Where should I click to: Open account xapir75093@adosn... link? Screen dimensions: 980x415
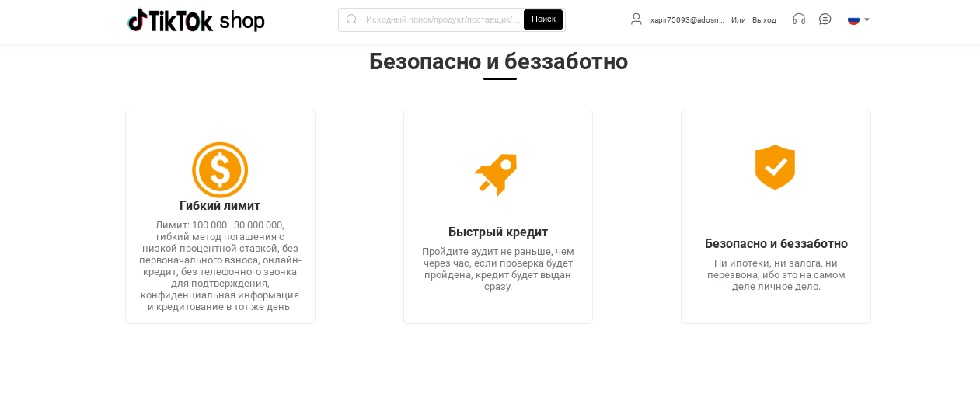pos(687,20)
